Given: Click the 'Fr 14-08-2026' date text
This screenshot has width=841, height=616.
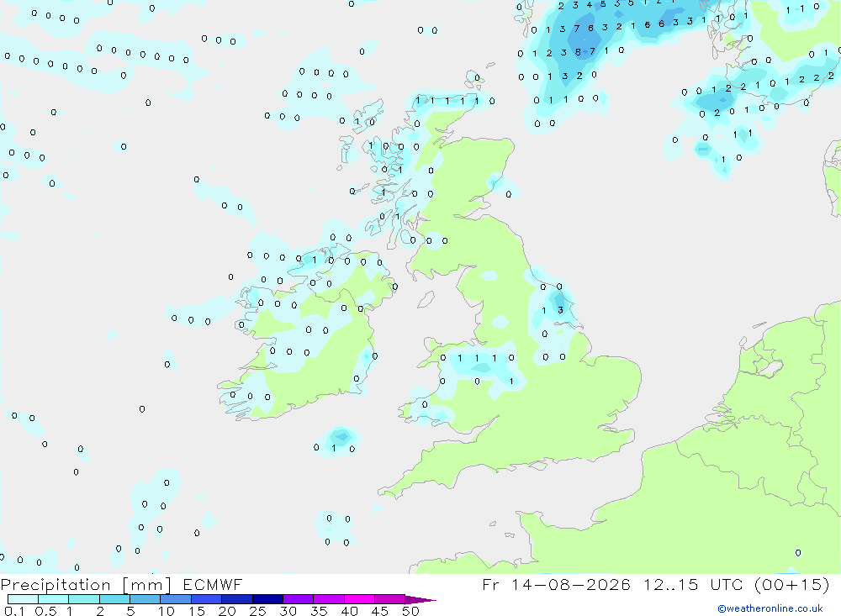Looking at the screenshot, I should (556, 584).
